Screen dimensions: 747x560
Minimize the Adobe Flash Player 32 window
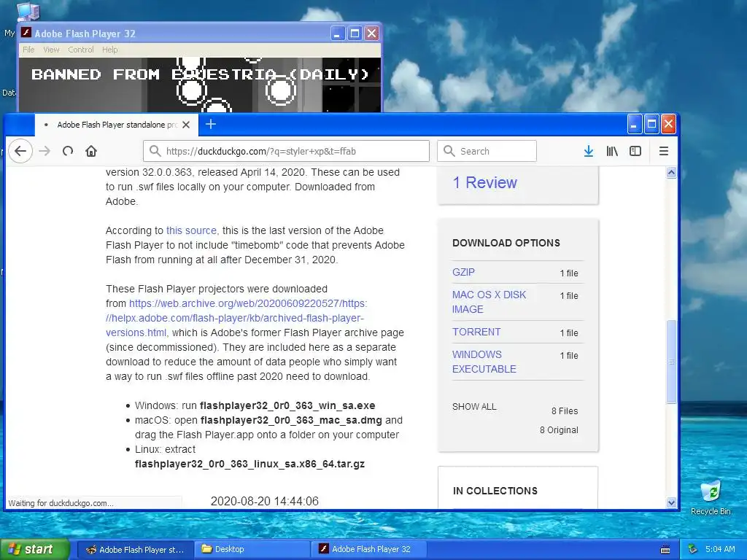pos(337,34)
